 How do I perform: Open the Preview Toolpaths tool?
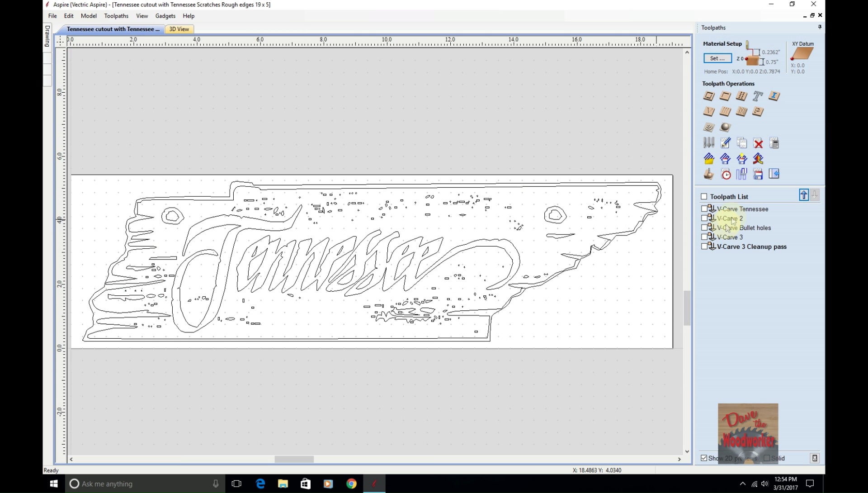coord(709,174)
